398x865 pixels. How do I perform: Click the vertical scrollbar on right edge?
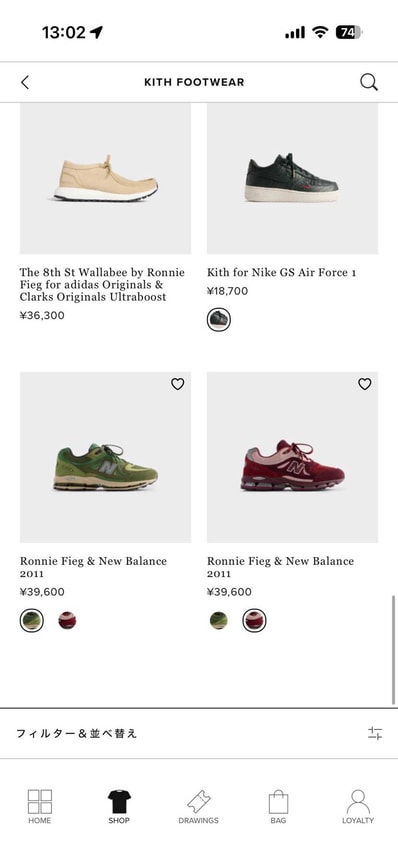pyautogui.click(x=394, y=649)
